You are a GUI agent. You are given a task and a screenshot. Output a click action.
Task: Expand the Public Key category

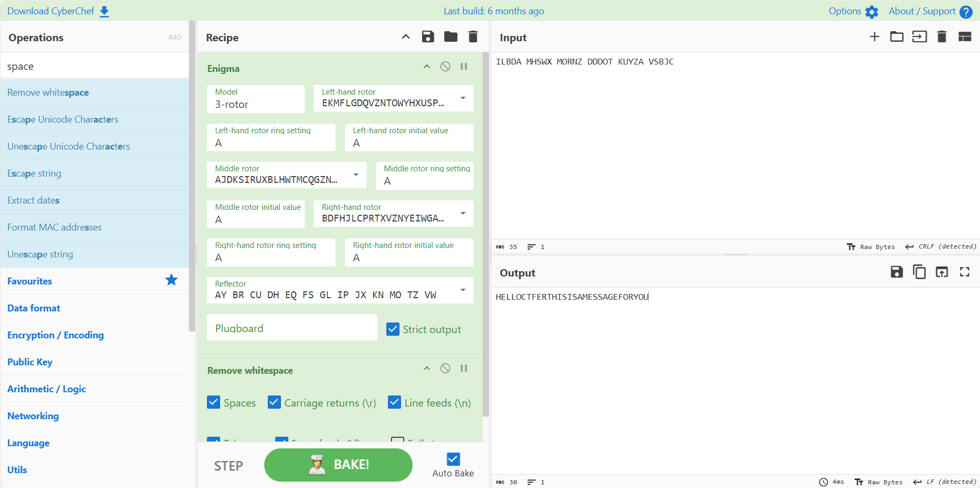pos(95,362)
